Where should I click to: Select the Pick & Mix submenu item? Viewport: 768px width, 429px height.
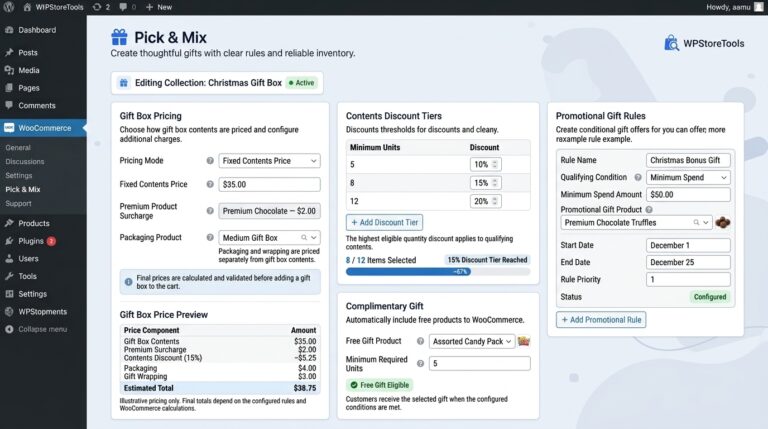coord(23,189)
